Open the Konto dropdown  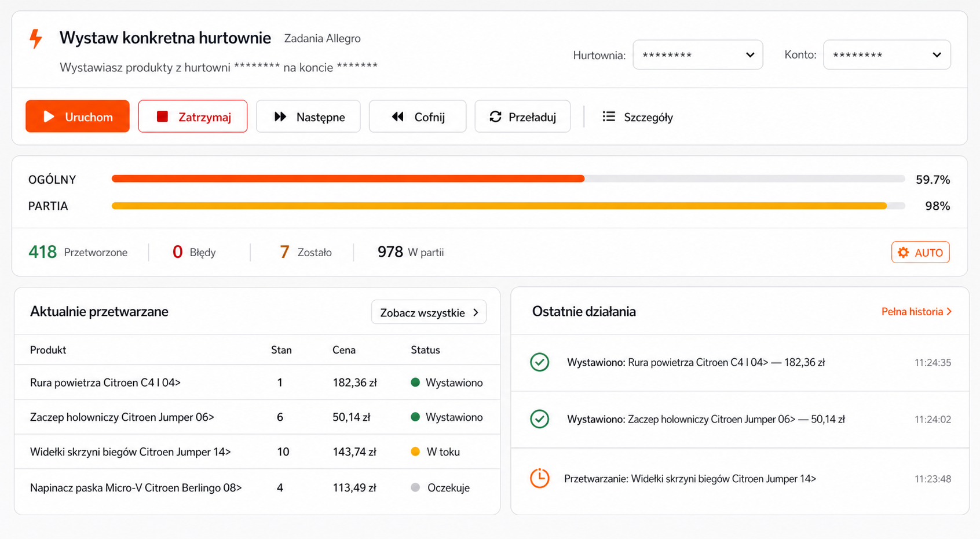887,55
